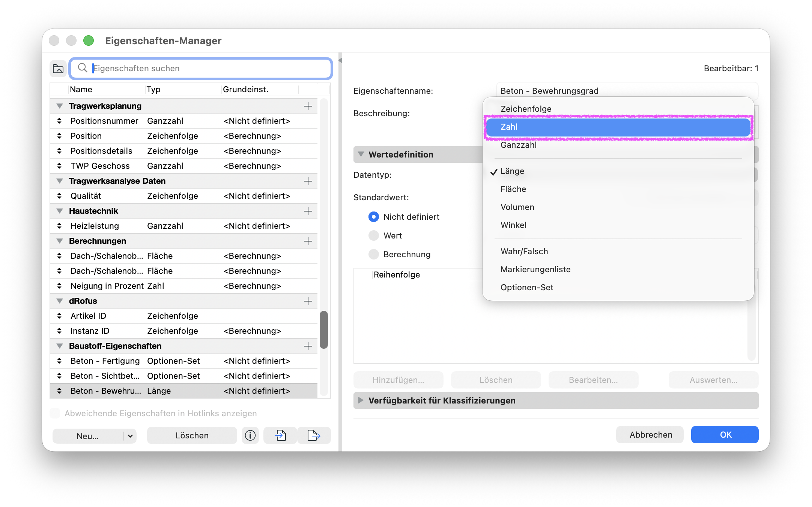Click plus icon in dRofus group
Screen dimensions: 812x507
coord(308,301)
